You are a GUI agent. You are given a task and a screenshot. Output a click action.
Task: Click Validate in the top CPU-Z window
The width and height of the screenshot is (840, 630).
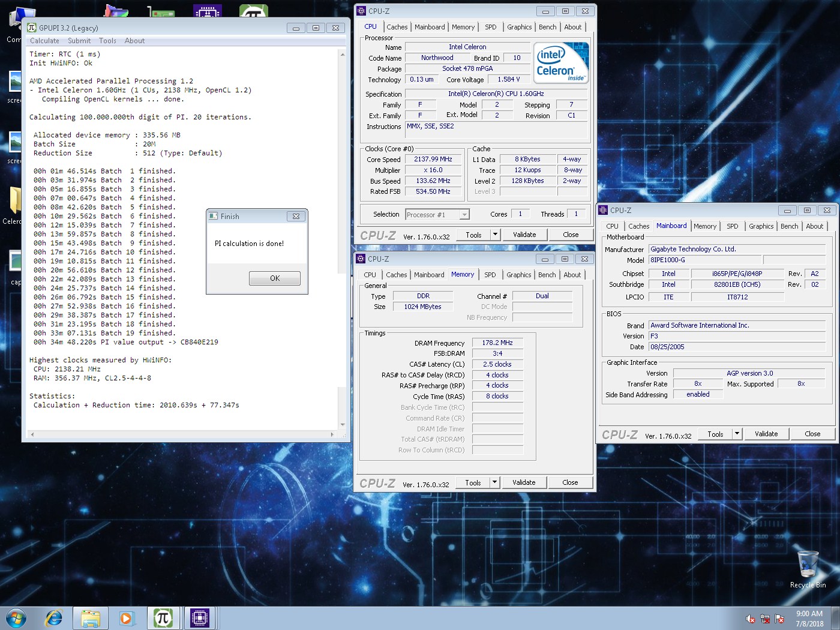(524, 235)
